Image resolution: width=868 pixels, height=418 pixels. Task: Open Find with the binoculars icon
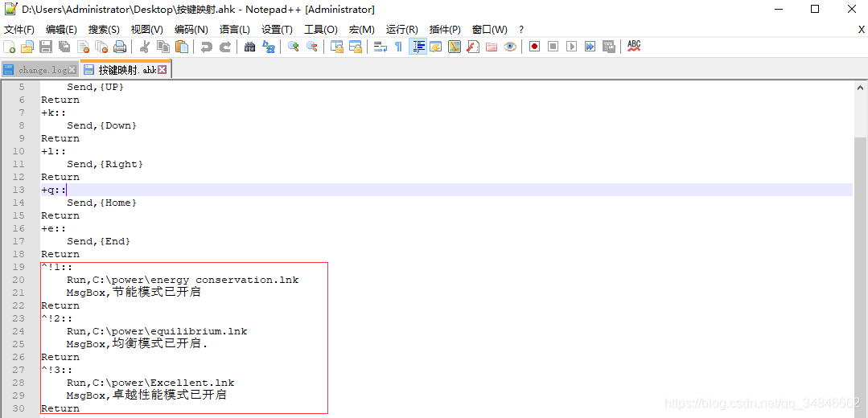pos(249,47)
